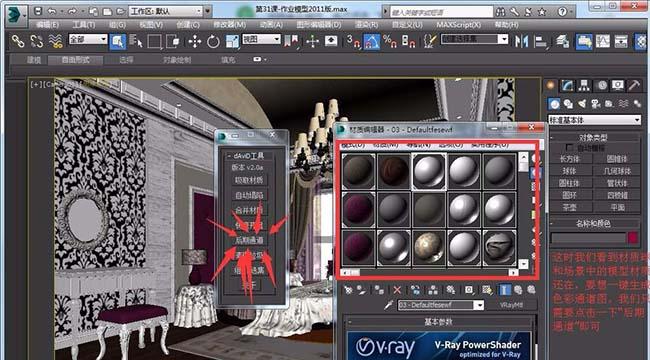Viewport: 650px width, 360px height.
Task: Select the Select and Link tool
Action: pyautogui.click(x=18, y=41)
